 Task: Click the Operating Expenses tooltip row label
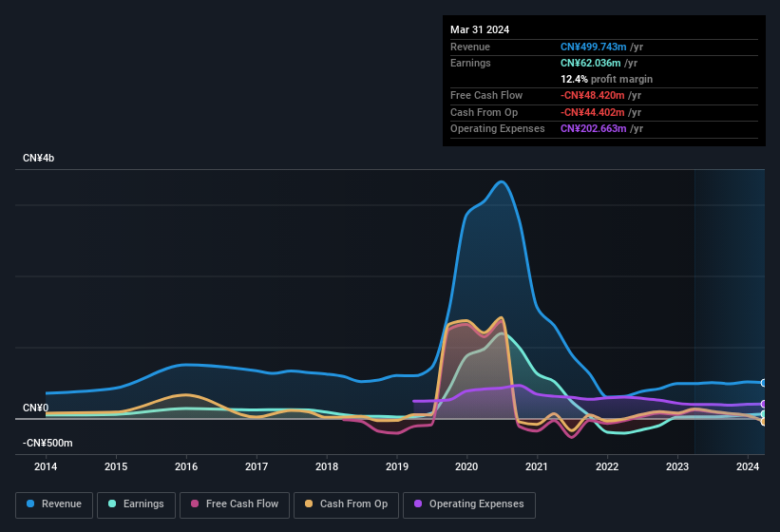(498, 129)
